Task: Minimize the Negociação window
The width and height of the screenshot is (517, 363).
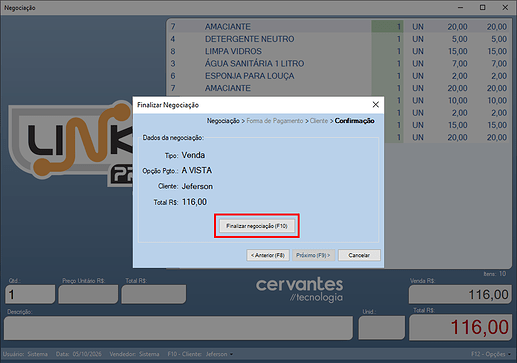Action: point(460,7)
